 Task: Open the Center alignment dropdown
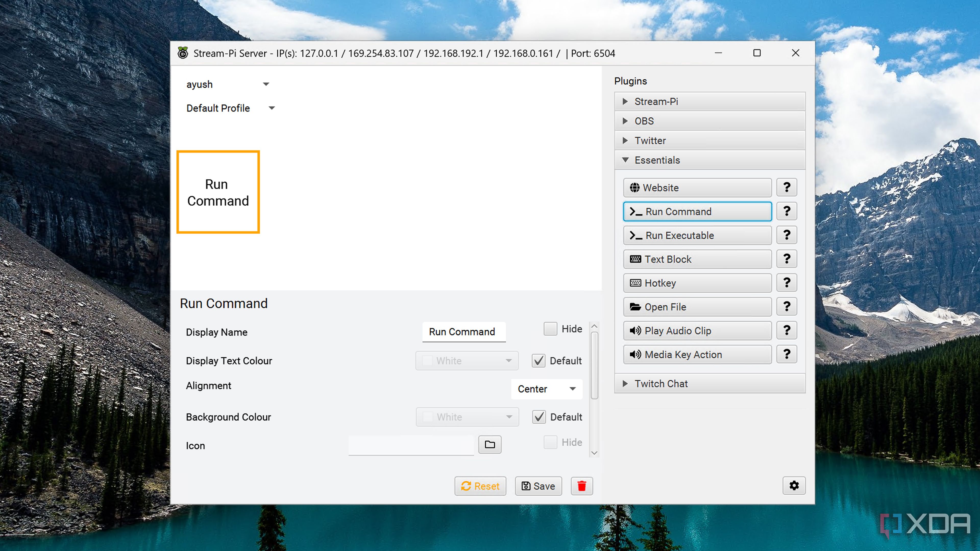coord(546,389)
